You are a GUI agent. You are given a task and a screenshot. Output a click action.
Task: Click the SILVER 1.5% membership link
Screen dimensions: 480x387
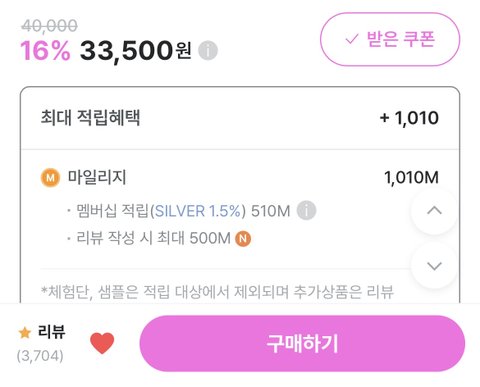[198, 211]
